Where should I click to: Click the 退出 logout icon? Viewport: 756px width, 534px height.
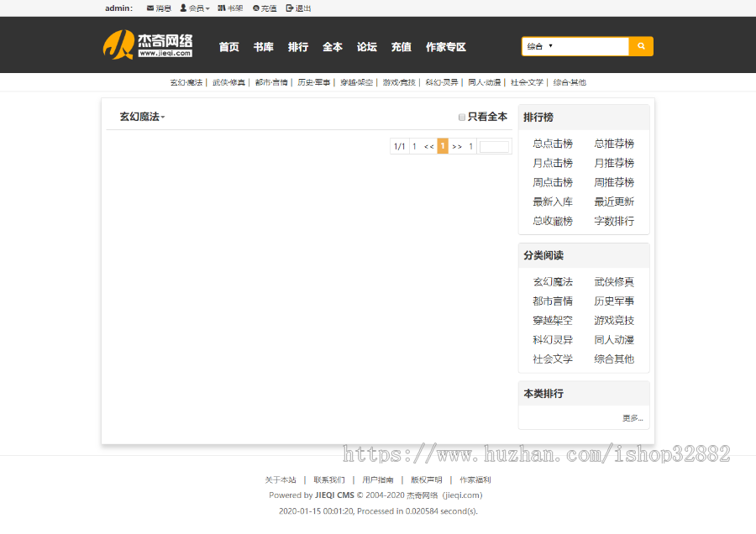(x=288, y=8)
